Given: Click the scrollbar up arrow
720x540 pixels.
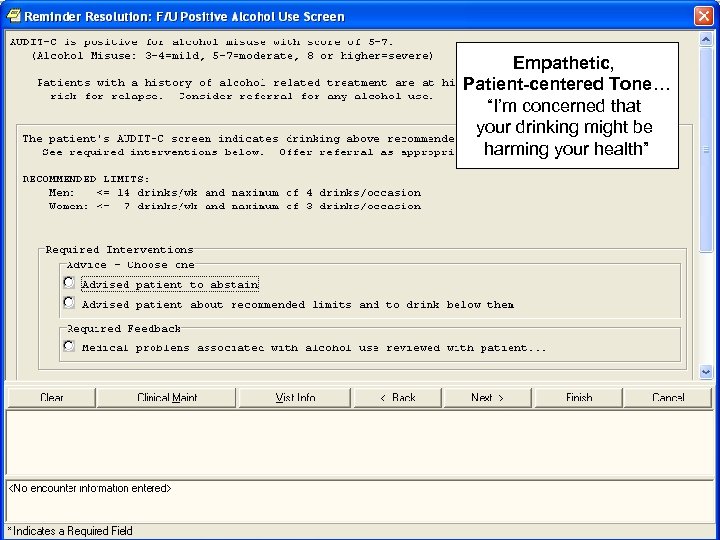Looking at the screenshot, I should (x=706, y=39).
